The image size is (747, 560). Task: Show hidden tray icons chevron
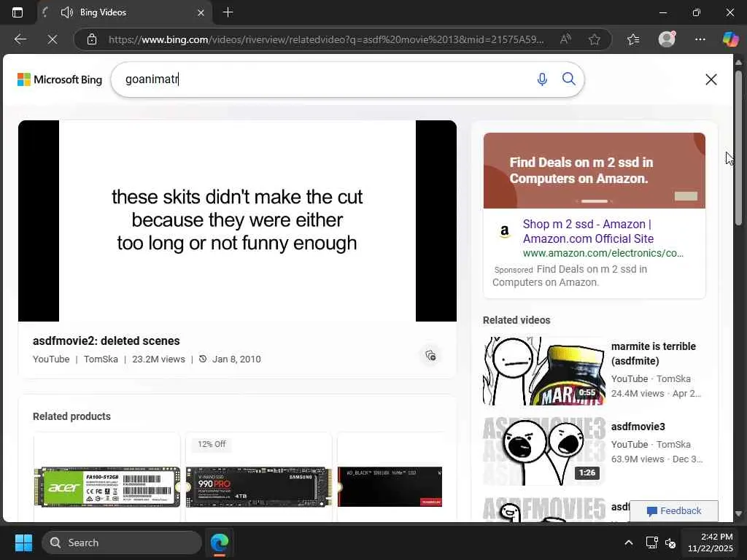click(629, 542)
